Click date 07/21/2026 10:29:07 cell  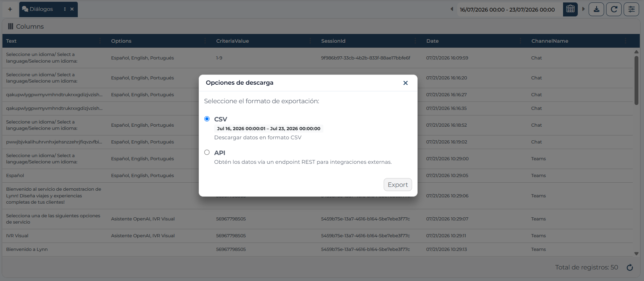(x=447, y=219)
